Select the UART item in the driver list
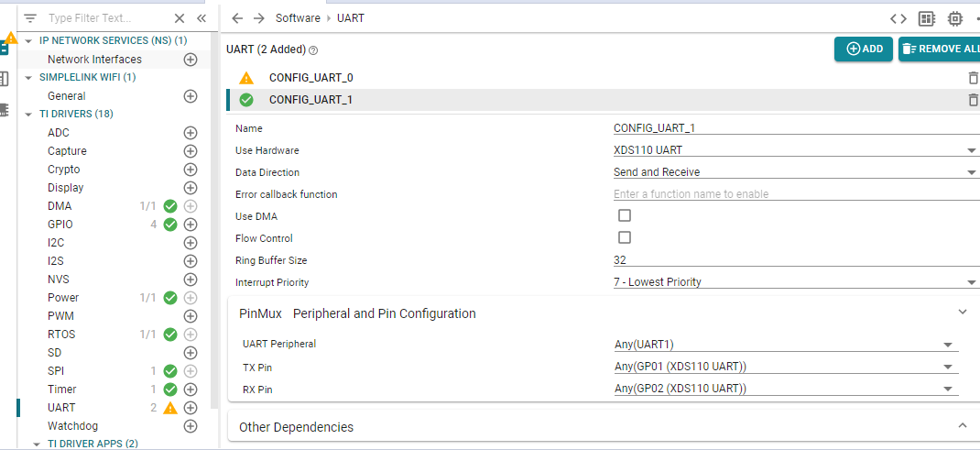This screenshot has width=980, height=450. pos(61,408)
